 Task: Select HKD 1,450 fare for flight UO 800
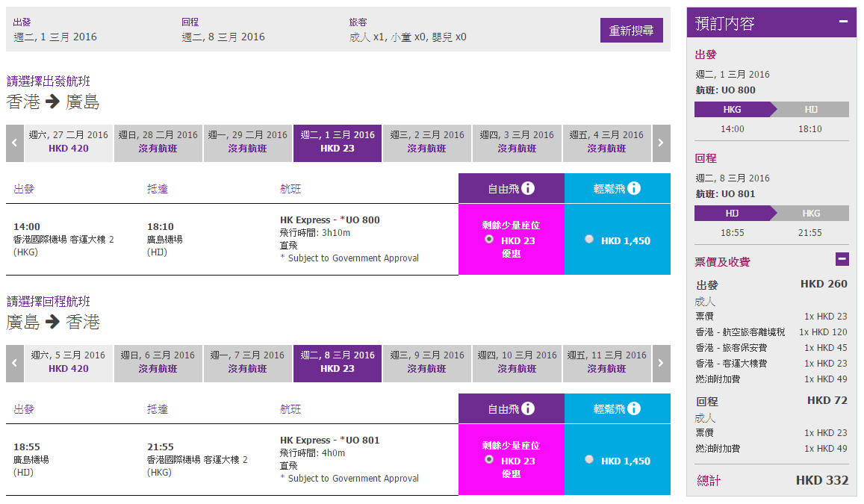(x=590, y=240)
